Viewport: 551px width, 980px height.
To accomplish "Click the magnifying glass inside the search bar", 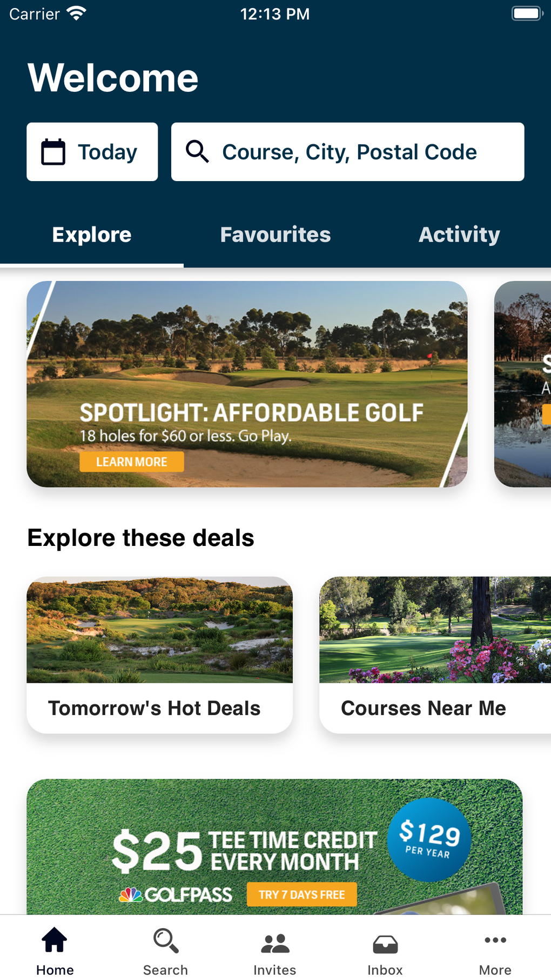I will click(x=198, y=152).
